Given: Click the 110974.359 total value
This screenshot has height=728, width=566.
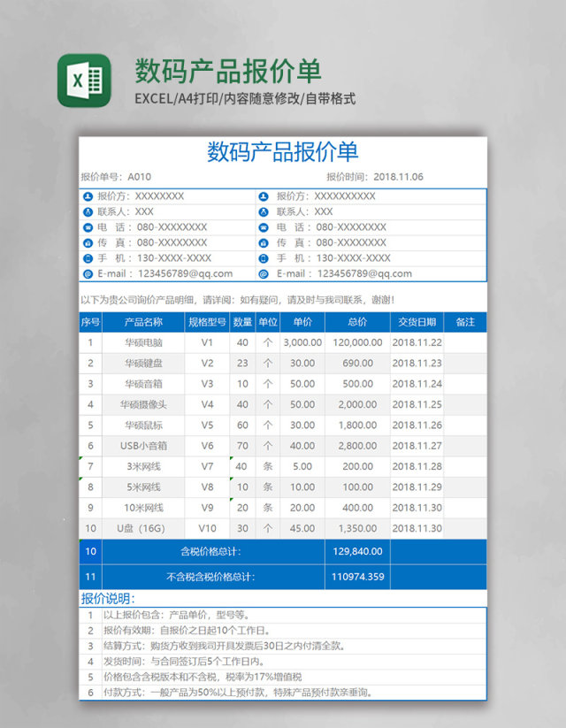Looking at the screenshot, I should [x=357, y=577].
